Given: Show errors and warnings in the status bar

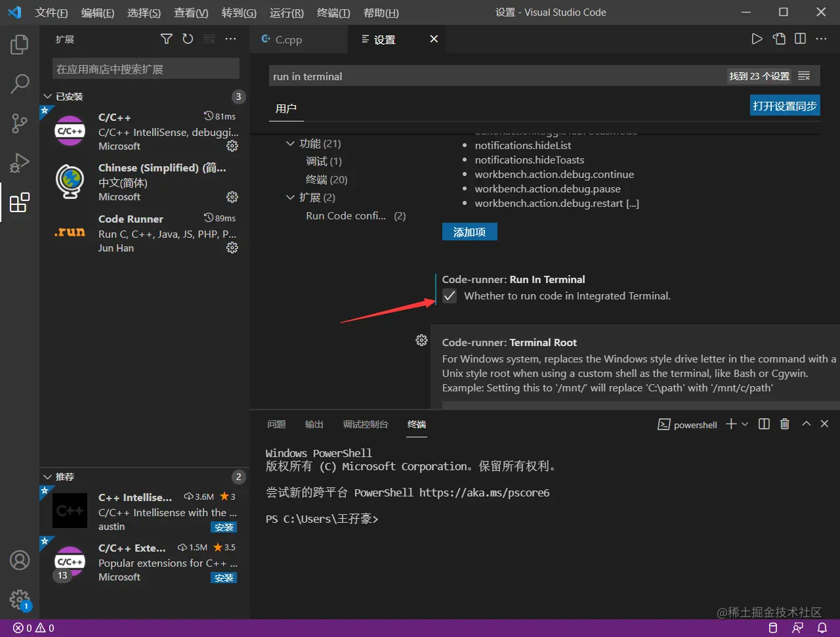Looking at the screenshot, I should pos(33,628).
